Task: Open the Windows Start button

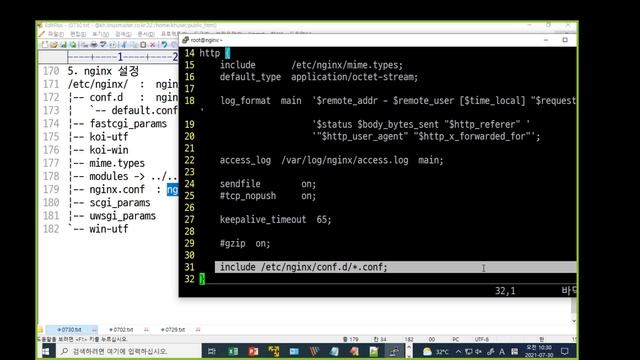Action: point(46,351)
